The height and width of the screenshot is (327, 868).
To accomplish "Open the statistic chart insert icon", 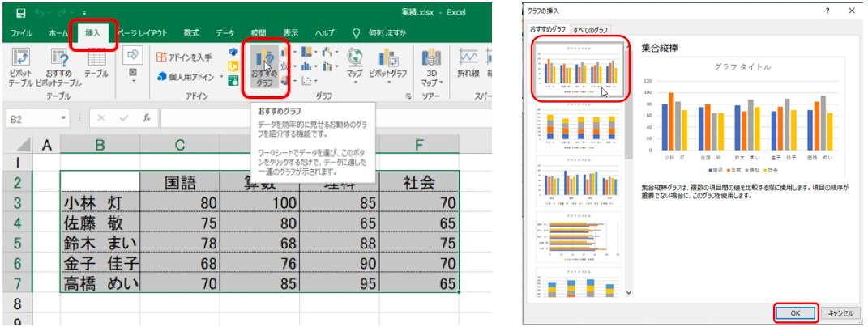I will click(308, 66).
